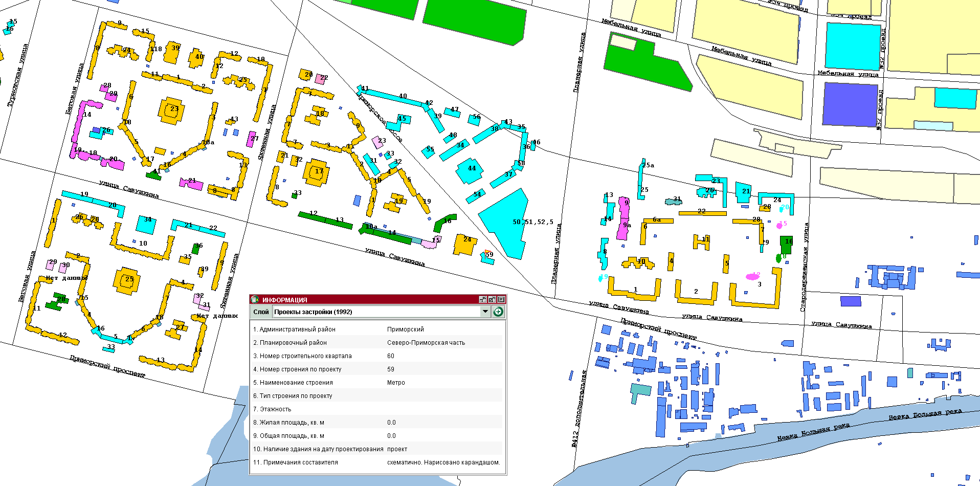This screenshot has height=486, width=980.
Task: Click the cyan building labeled 44
Action: 469,171
